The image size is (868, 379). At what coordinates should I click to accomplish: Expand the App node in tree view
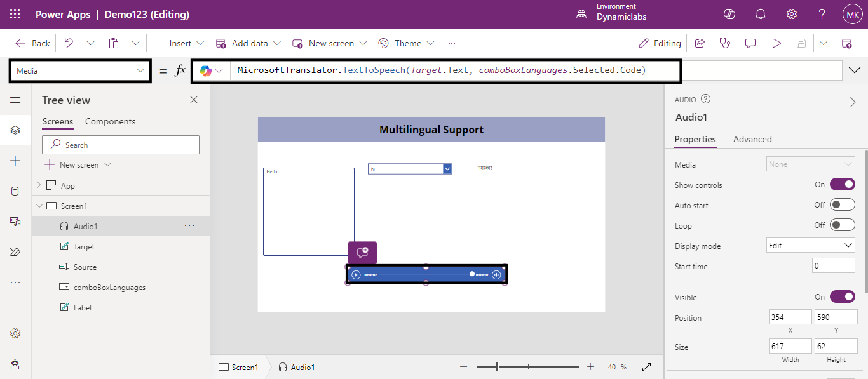coord(39,185)
